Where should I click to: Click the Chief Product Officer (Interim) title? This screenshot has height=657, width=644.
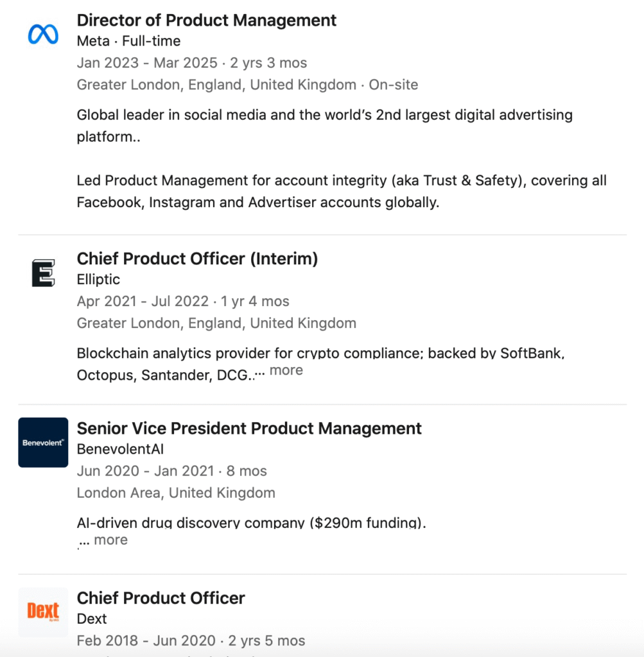coord(197,259)
